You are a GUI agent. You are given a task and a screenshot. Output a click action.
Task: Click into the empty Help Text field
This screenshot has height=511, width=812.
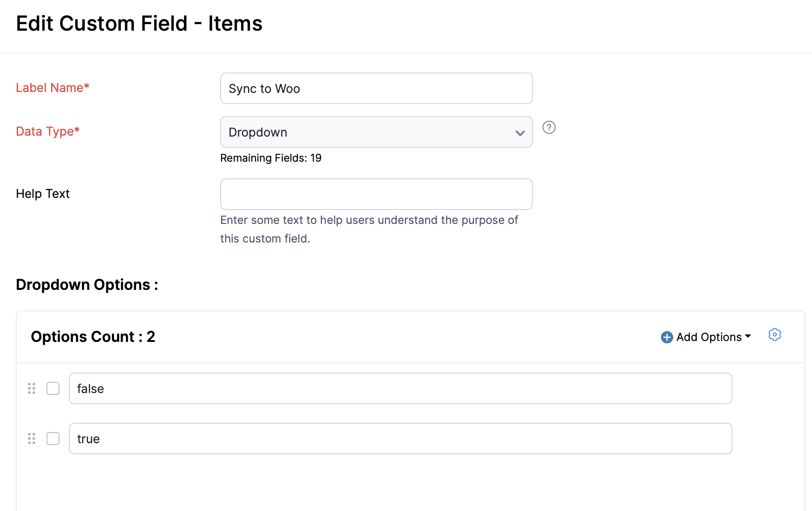coord(376,194)
